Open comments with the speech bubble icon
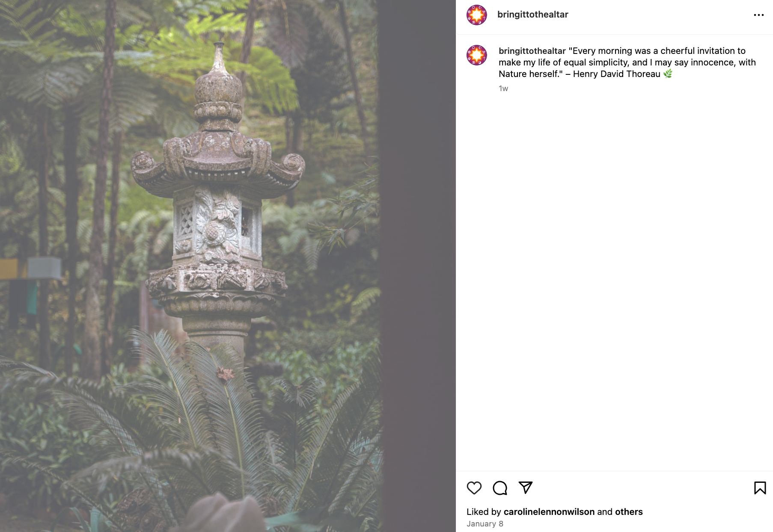Image resolution: width=773 pixels, height=532 pixels. click(500, 488)
